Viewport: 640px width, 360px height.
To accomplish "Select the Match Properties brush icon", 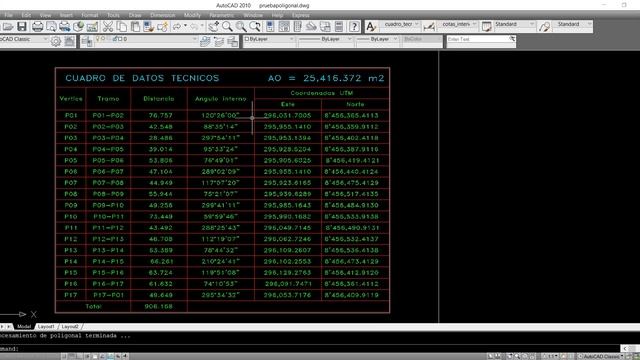I will point(149,27).
